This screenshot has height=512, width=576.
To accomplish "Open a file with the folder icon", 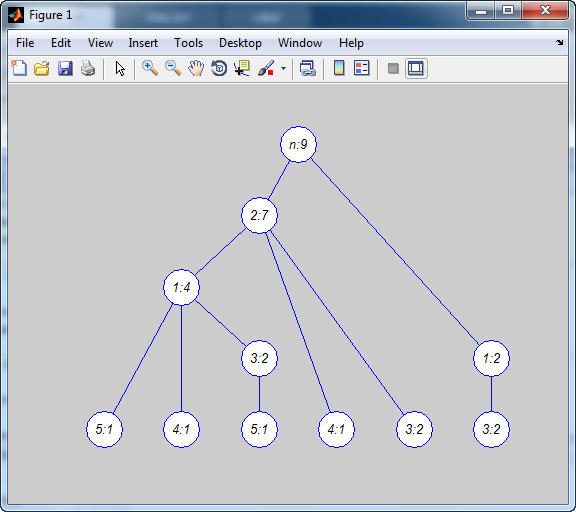I will (42, 68).
